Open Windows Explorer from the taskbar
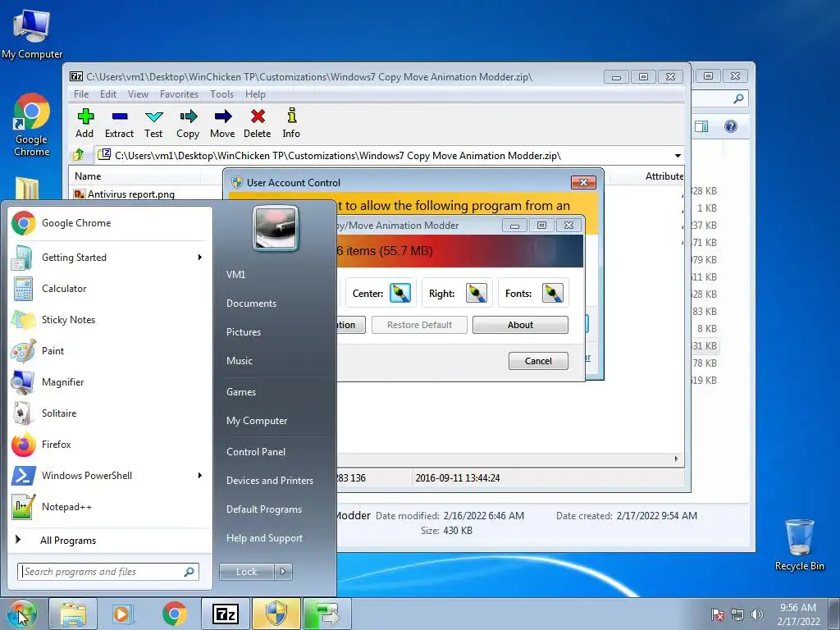 pyautogui.click(x=73, y=614)
